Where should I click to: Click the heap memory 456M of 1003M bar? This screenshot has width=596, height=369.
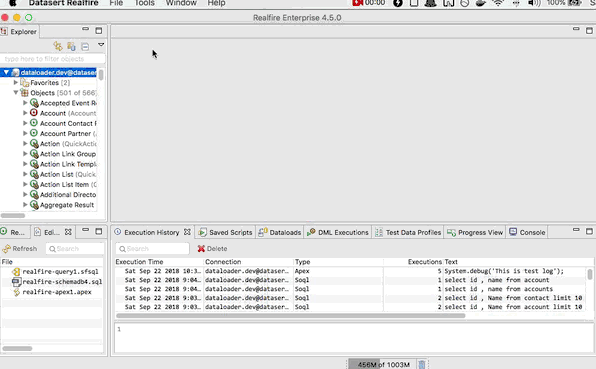[x=383, y=364]
